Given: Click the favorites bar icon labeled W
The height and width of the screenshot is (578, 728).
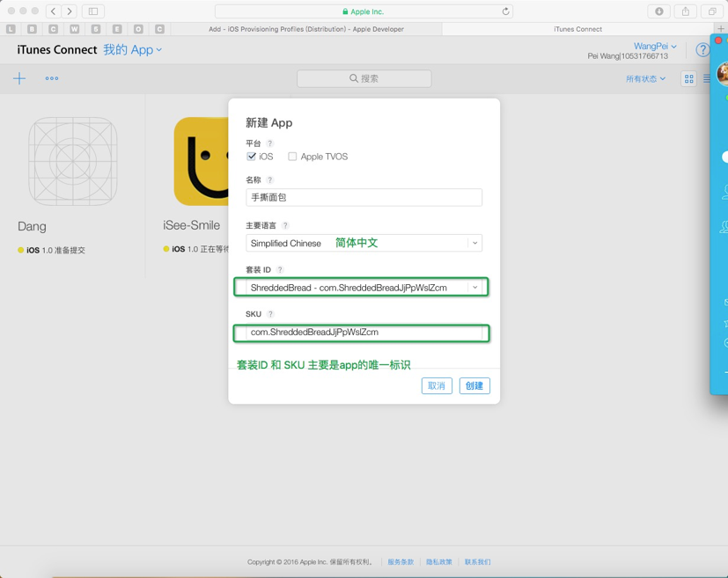Looking at the screenshot, I should (74, 29).
